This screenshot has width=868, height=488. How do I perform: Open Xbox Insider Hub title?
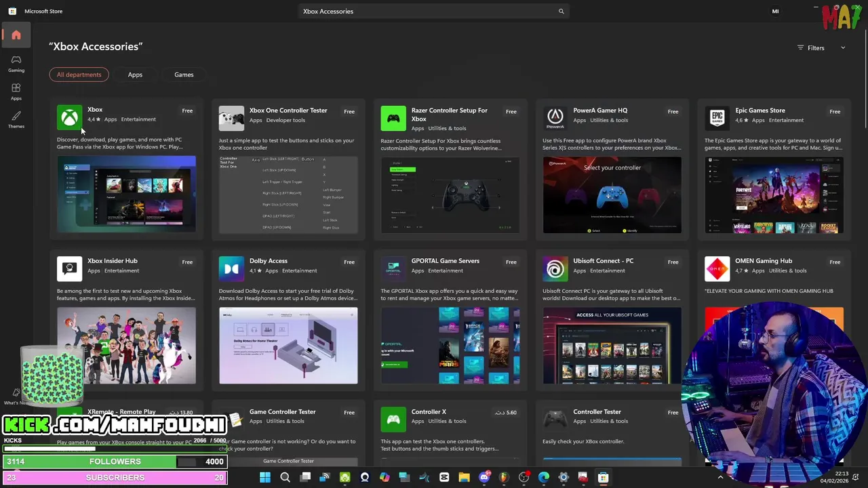click(x=113, y=260)
